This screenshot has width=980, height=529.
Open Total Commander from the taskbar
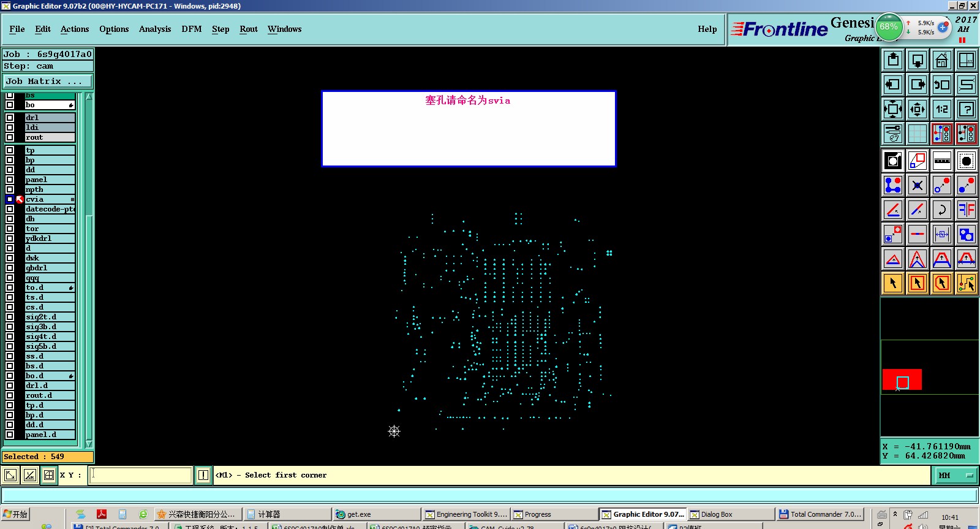820,514
